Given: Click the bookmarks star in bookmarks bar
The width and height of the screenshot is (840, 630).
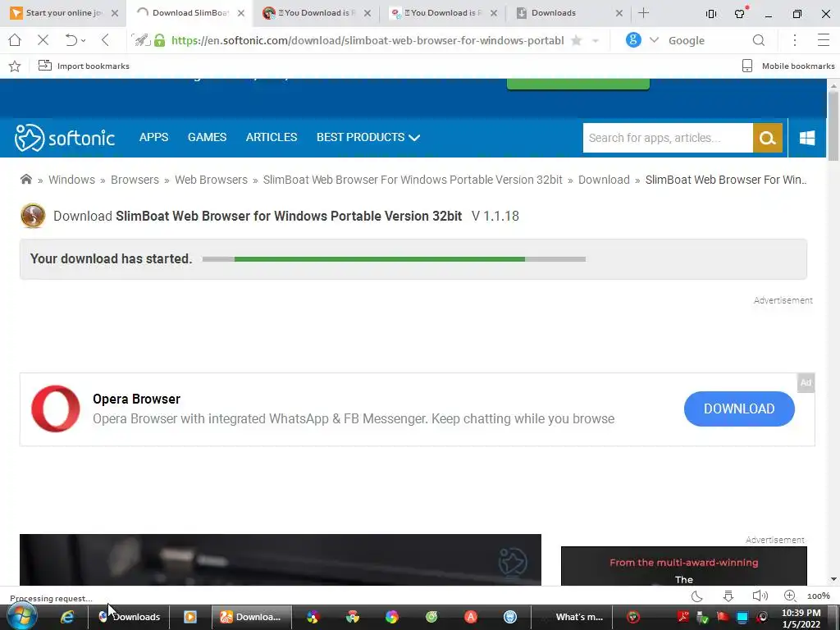Looking at the screenshot, I should [15, 66].
